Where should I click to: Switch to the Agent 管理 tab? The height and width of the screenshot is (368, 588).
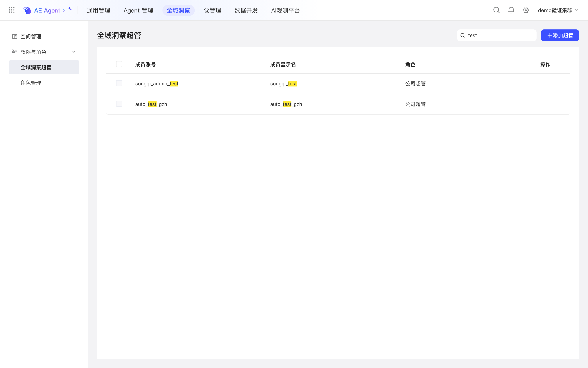tap(138, 10)
